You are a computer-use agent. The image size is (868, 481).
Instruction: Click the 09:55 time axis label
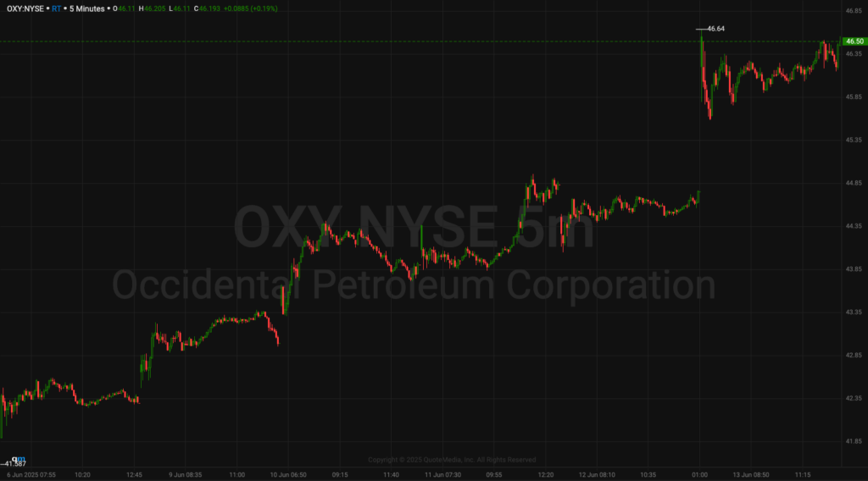(x=494, y=475)
